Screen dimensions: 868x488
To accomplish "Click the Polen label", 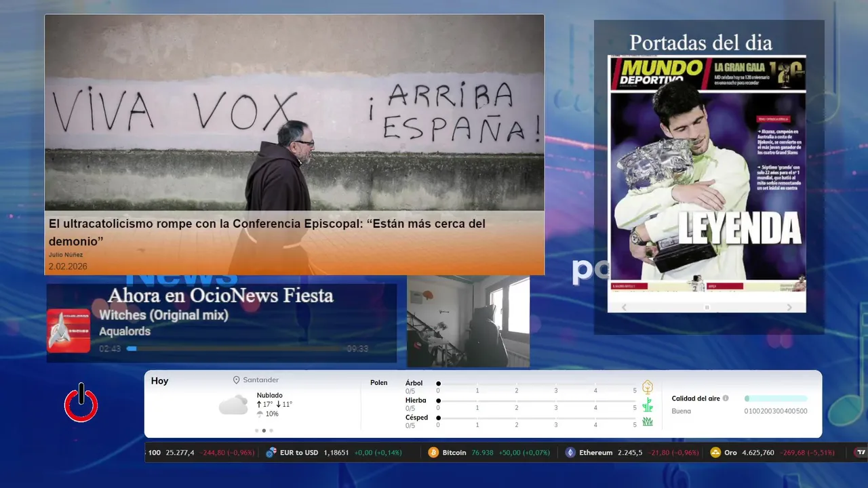I will pos(379,383).
